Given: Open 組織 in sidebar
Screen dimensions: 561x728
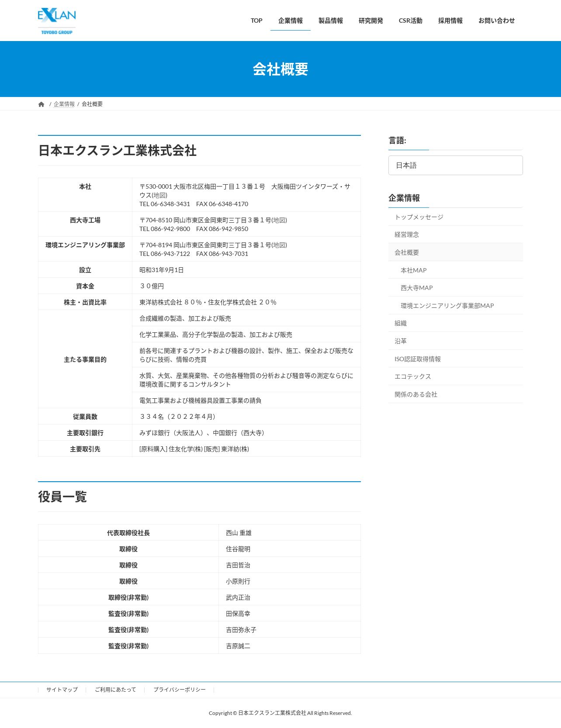Looking at the screenshot, I should [x=456, y=323].
